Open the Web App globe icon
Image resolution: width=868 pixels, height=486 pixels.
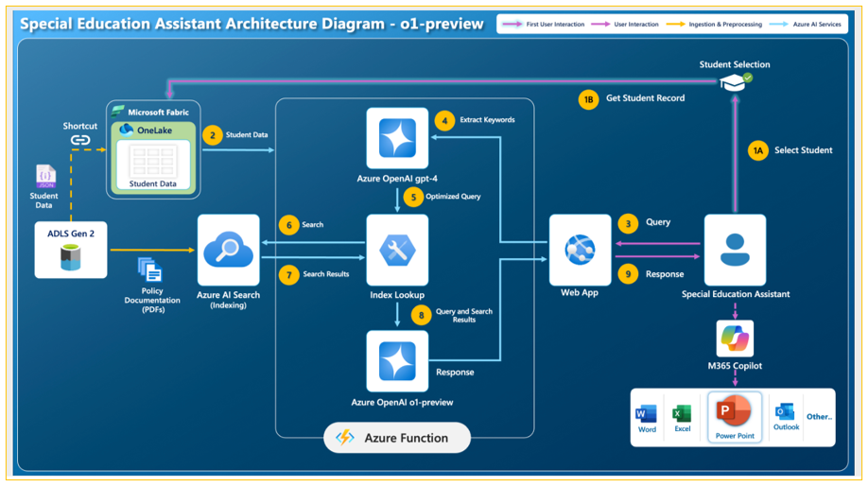click(580, 251)
